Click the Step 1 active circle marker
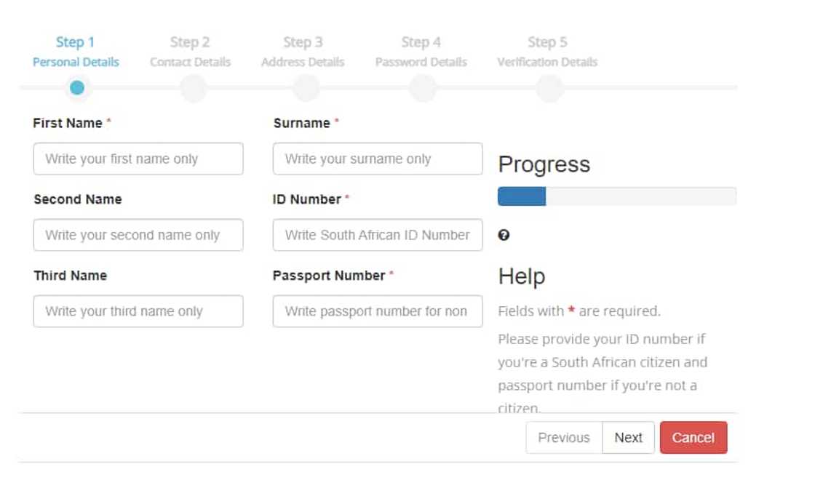Viewport: 815px width, 504px height. [76, 88]
